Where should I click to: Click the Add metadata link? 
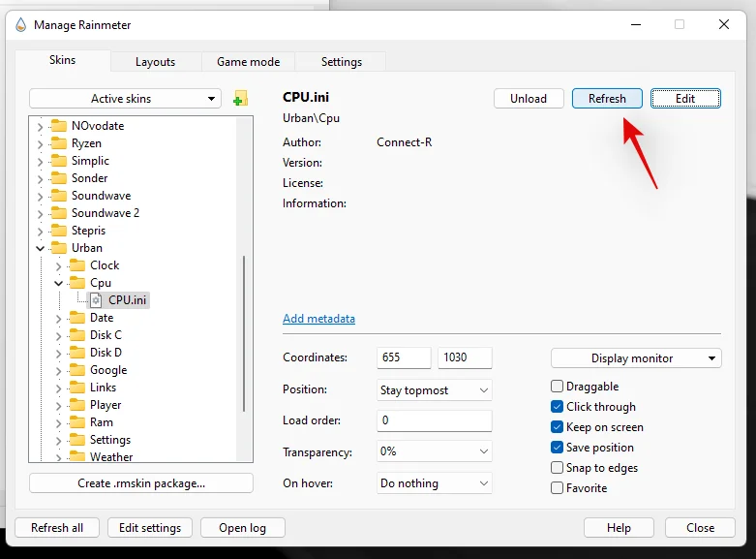point(318,319)
